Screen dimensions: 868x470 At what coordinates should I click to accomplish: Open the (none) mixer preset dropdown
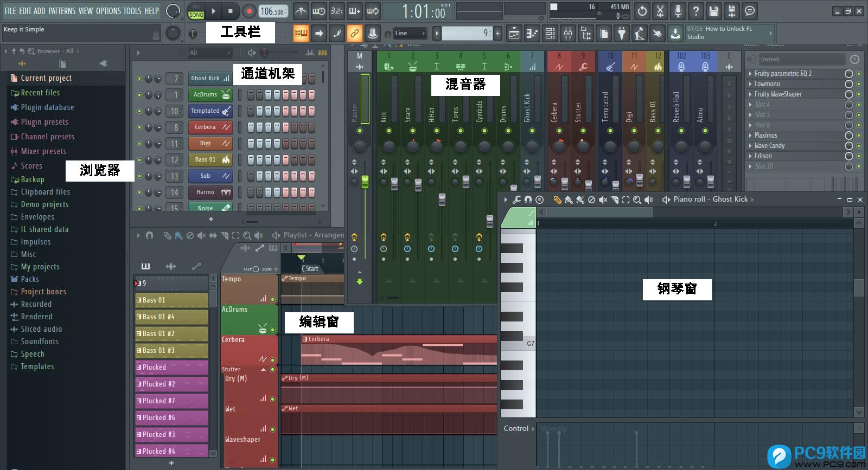point(802,59)
